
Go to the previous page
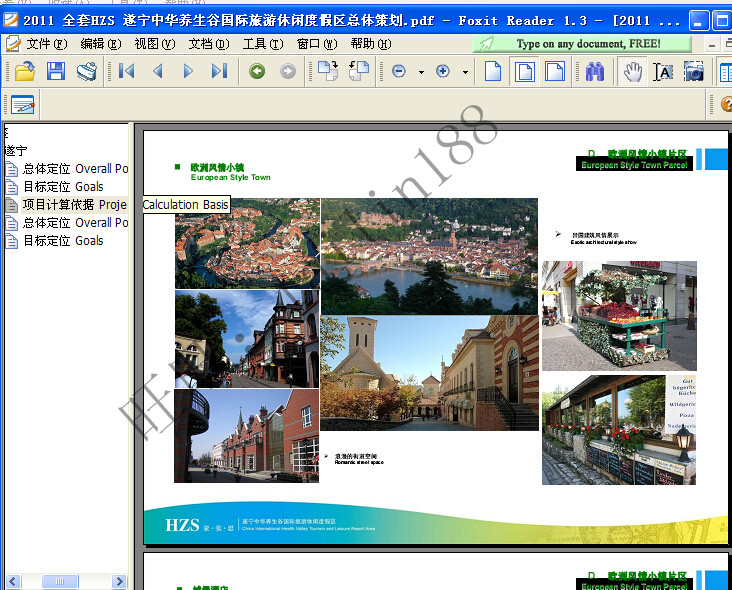[158, 71]
